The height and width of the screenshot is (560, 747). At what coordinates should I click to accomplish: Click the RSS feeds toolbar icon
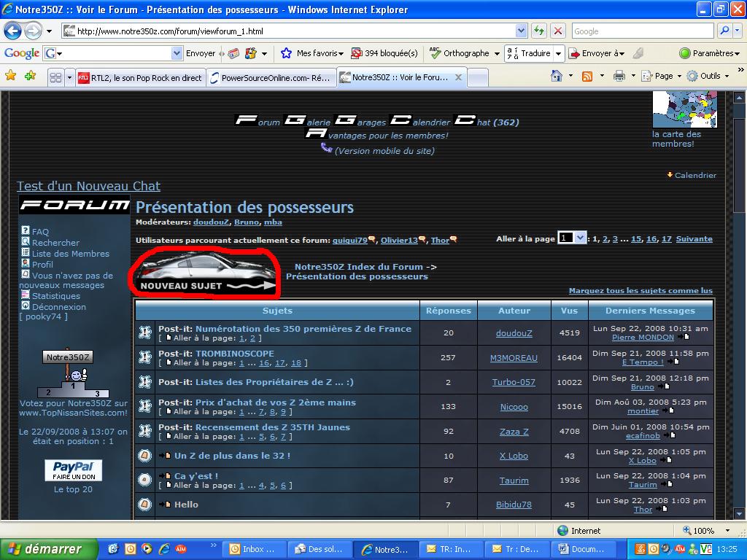(x=587, y=76)
